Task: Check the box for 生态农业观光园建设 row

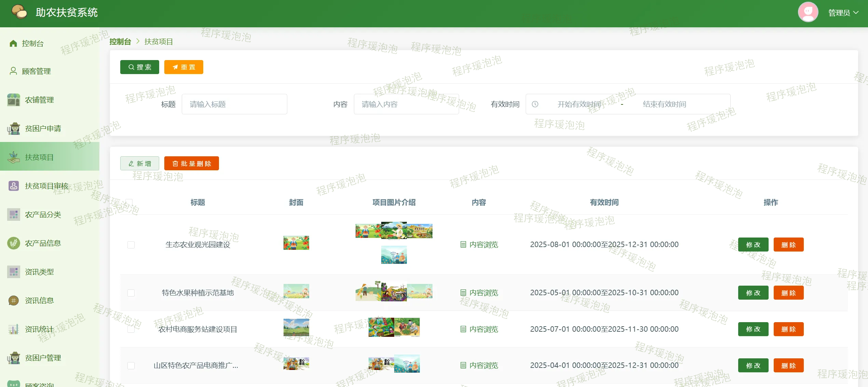Action: click(x=131, y=245)
